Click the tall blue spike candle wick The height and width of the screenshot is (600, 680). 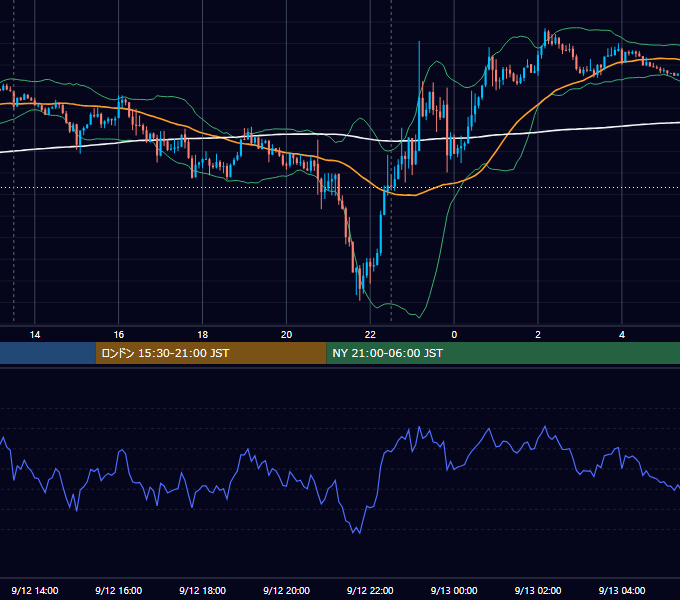(419, 69)
